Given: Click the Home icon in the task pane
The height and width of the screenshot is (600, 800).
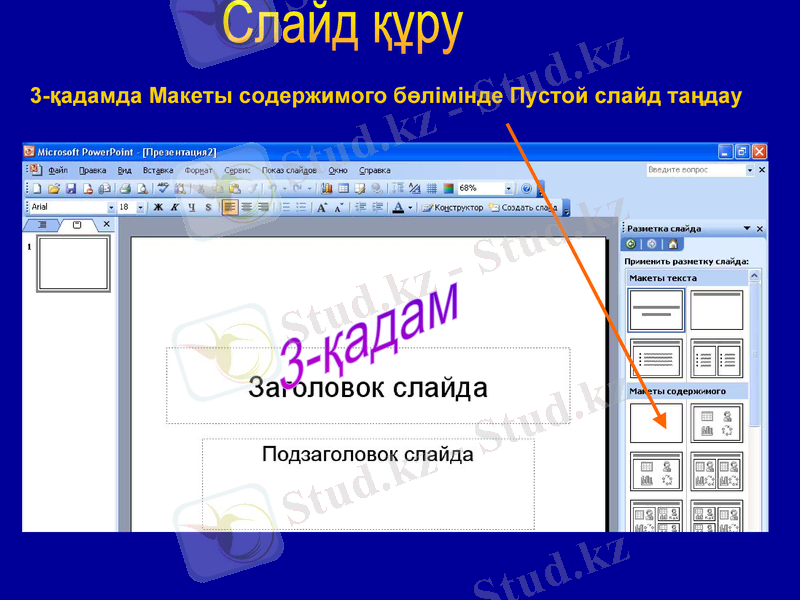Looking at the screenshot, I should pyautogui.click(x=672, y=244).
